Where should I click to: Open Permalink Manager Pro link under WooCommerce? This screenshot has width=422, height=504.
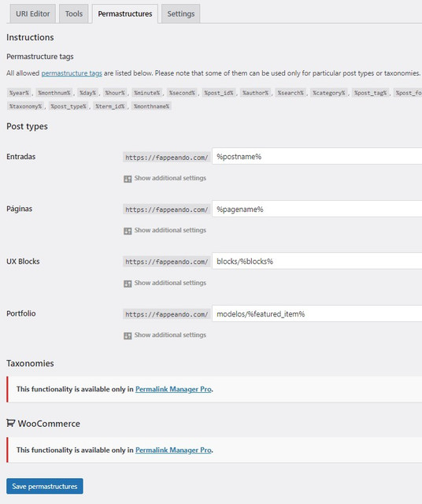(173, 450)
